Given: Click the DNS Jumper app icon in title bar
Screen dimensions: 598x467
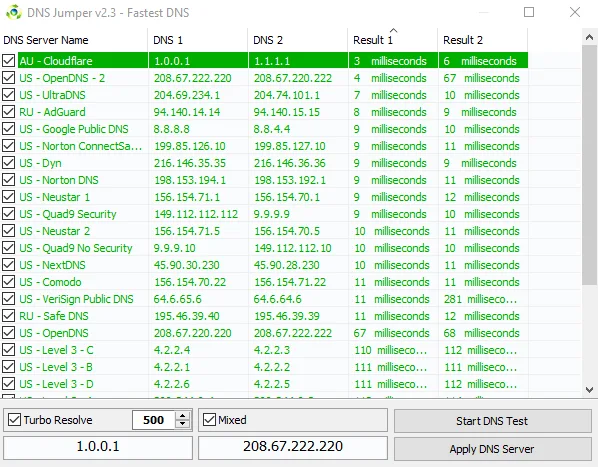Looking at the screenshot, I should coord(14,12).
